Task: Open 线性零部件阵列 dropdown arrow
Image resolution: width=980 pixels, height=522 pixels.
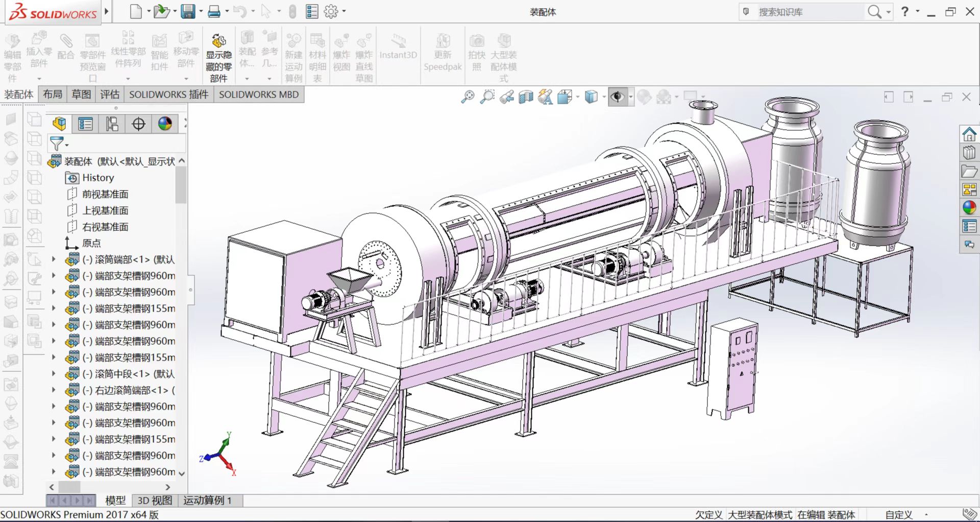Action: coord(128,79)
